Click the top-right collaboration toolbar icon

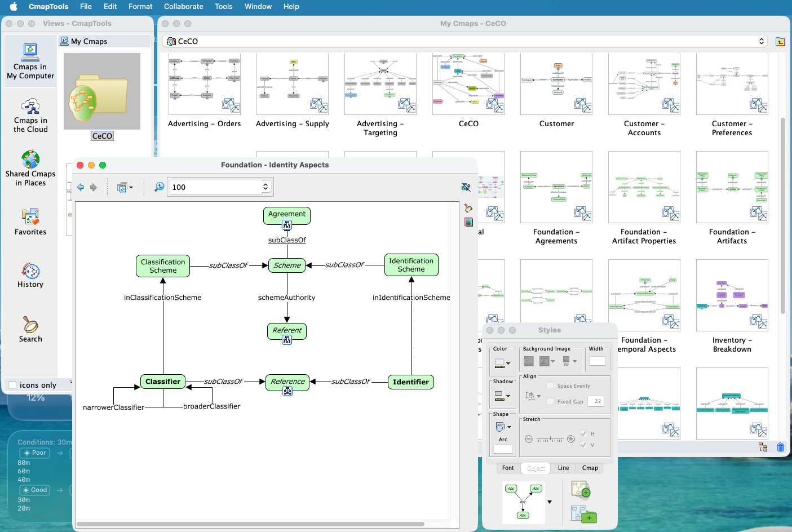[466, 187]
